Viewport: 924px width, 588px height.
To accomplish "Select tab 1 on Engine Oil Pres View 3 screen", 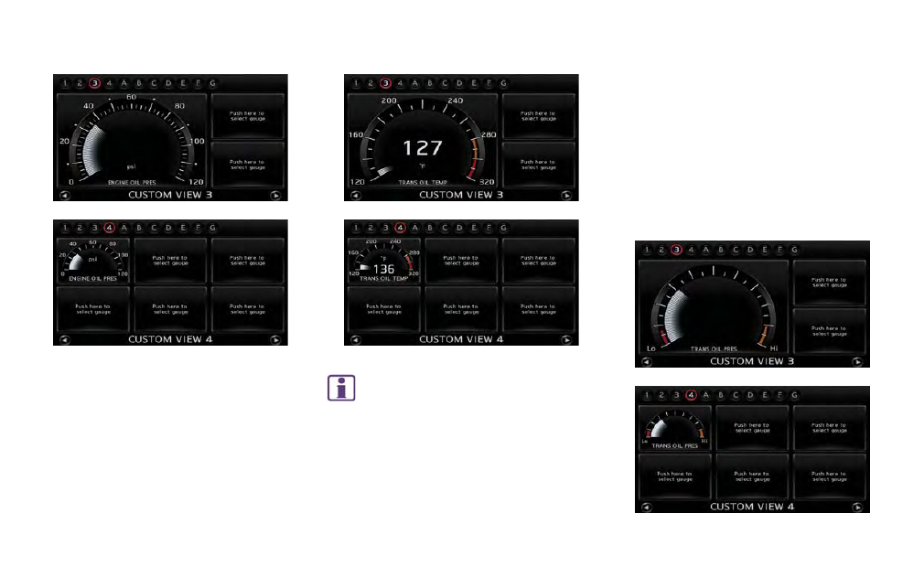I will click(x=65, y=83).
